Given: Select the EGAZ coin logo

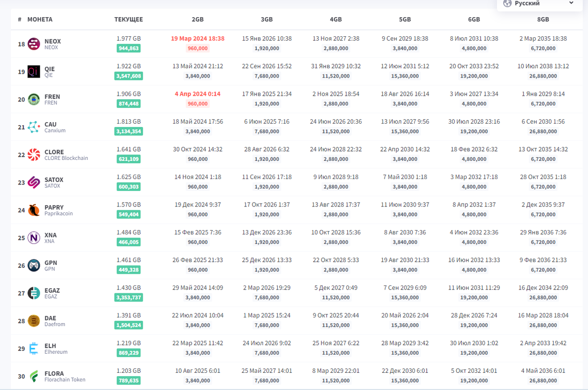Looking at the screenshot, I should coord(34,293).
